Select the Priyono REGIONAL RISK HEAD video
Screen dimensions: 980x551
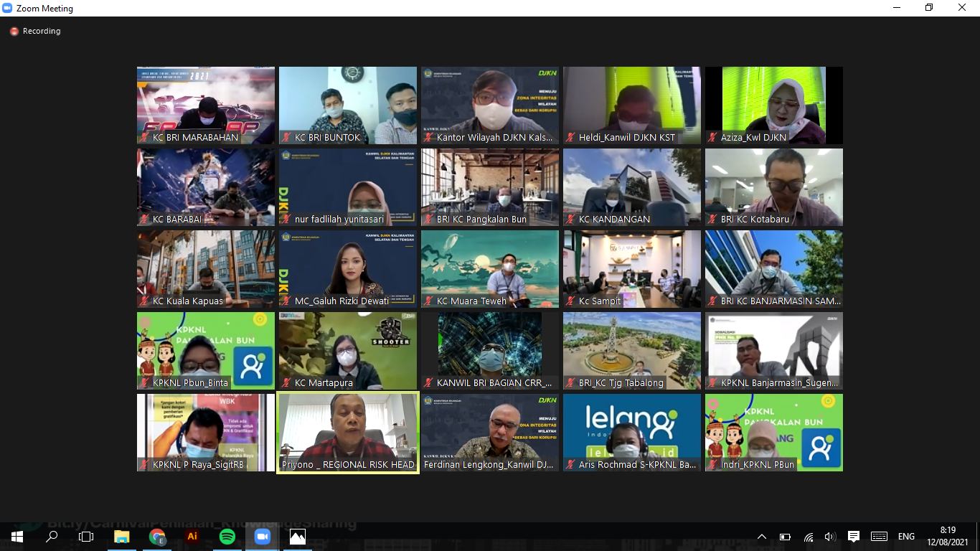click(x=348, y=432)
